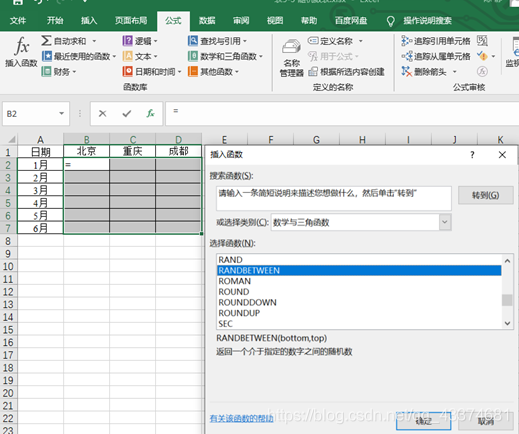
Task: Switch to the 百度网盘 tab
Action: click(x=351, y=21)
